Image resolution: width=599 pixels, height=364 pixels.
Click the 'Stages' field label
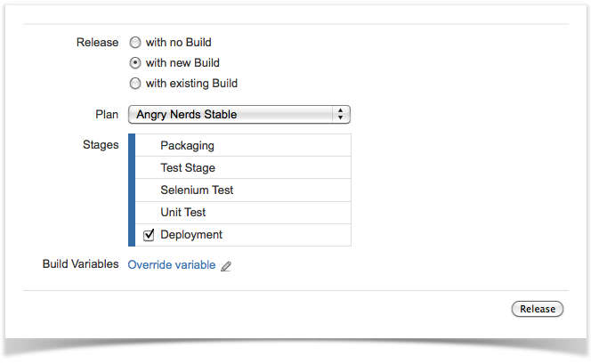coord(101,144)
